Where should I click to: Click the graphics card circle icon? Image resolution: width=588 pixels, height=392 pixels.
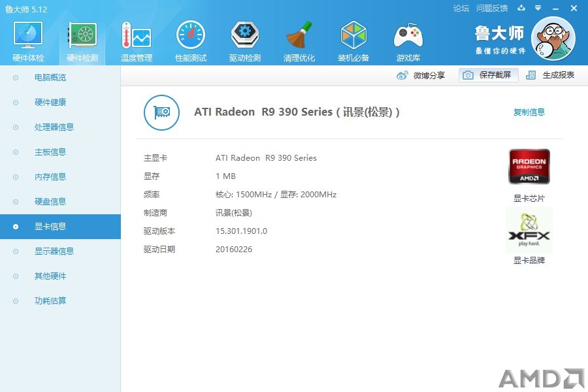click(161, 112)
